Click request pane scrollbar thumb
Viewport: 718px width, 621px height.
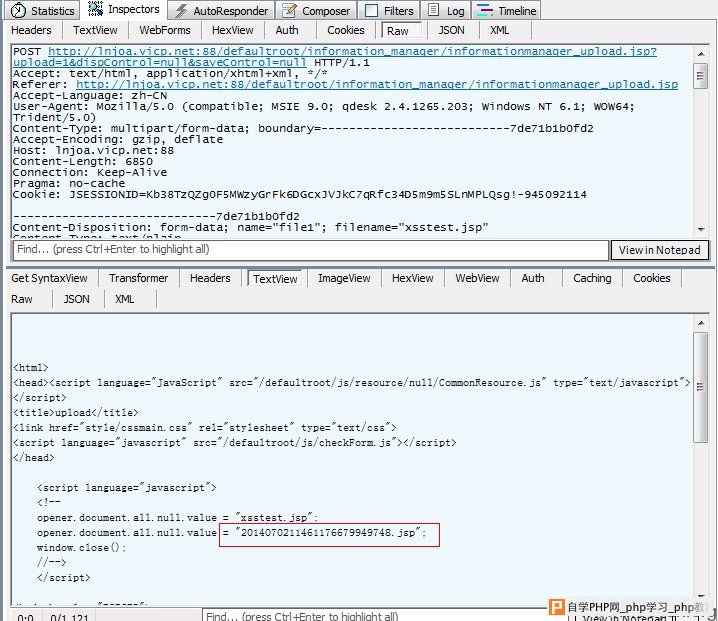[700, 76]
